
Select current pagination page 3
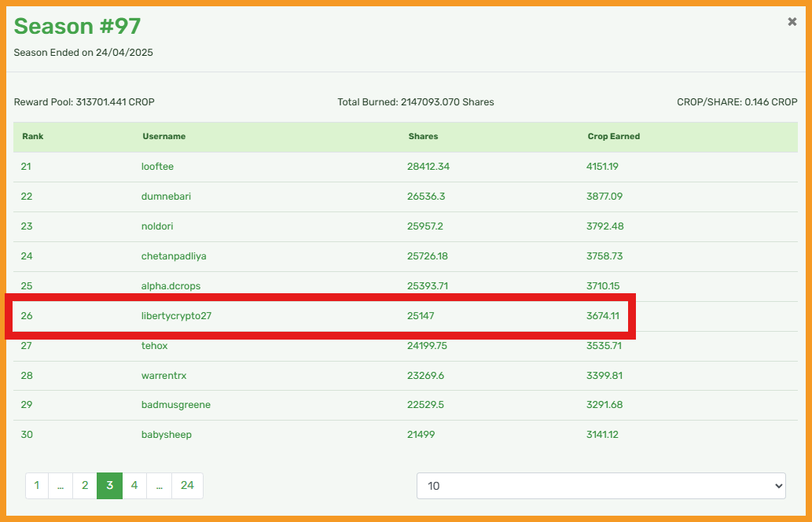point(110,486)
